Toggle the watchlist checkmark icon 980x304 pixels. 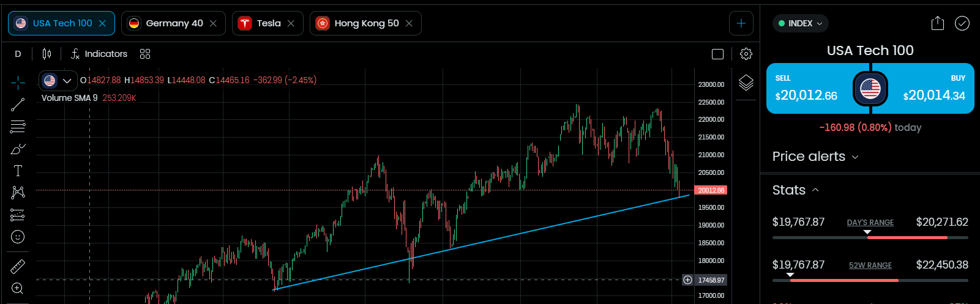[x=962, y=23]
